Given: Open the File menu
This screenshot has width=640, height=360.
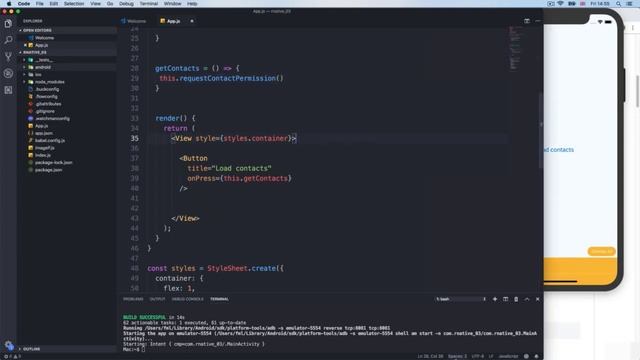Looking at the screenshot, I should tap(40, 4).
